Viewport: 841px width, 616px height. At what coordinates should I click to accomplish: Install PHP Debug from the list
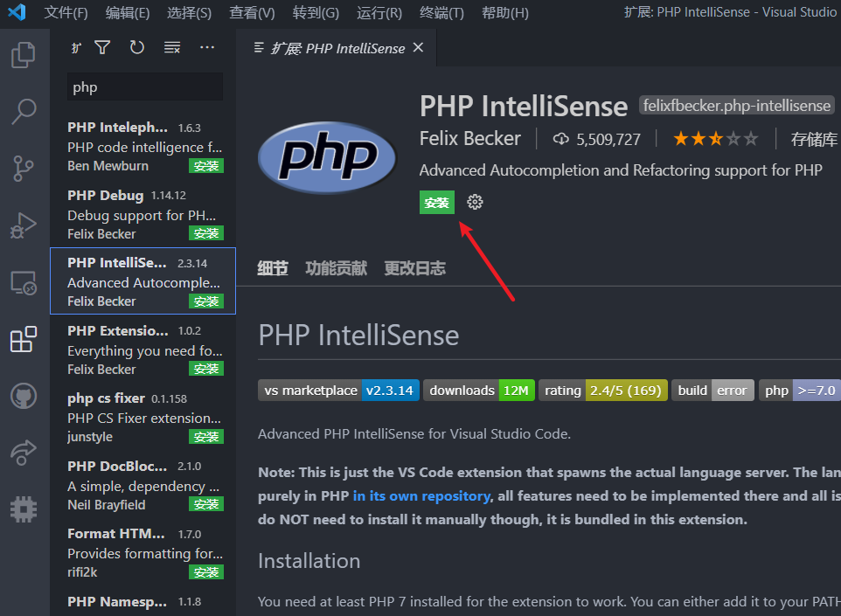206,233
